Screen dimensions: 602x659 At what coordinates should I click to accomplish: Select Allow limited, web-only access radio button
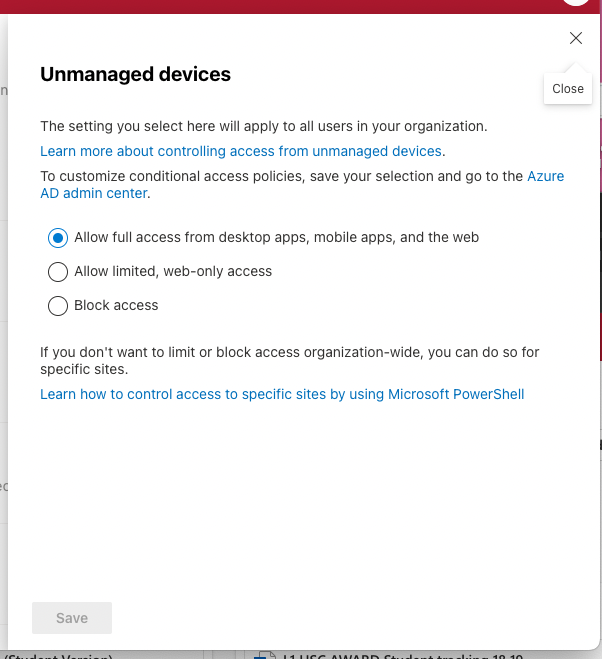coord(58,272)
